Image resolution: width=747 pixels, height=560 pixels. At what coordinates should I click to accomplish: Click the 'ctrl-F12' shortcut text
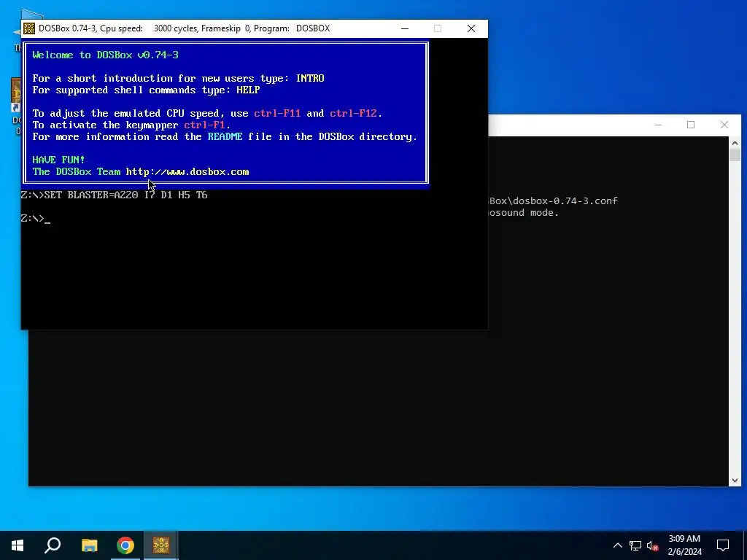[353, 113]
